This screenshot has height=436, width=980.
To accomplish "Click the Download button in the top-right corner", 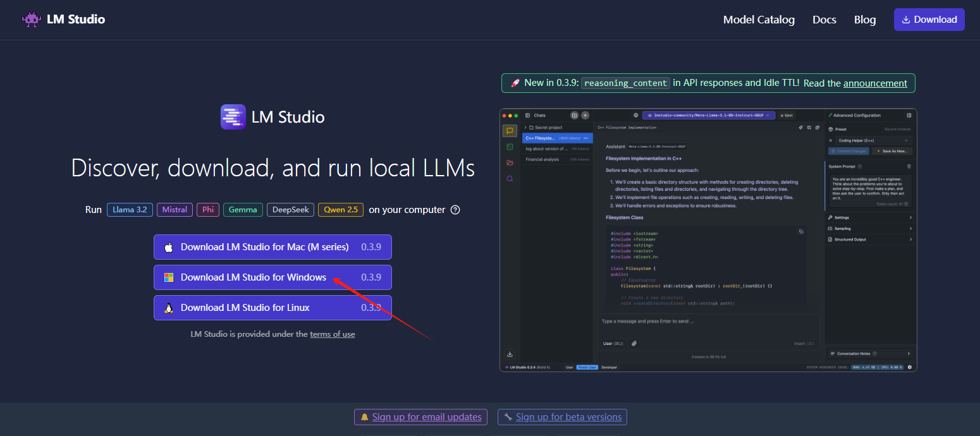I will 929,20.
